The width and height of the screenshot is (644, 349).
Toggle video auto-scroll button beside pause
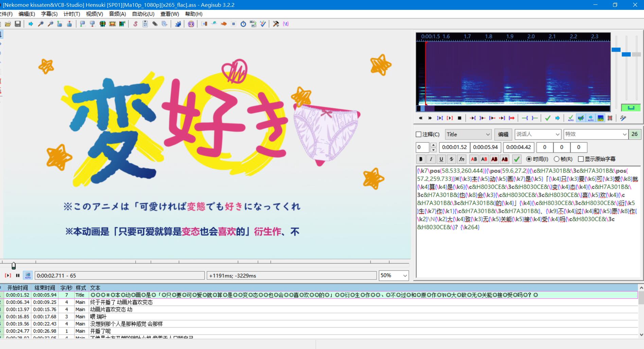click(x=28, y=275)
